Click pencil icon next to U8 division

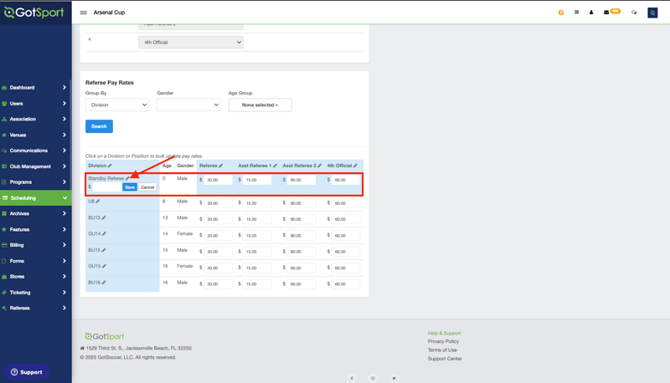coord(97,201)
